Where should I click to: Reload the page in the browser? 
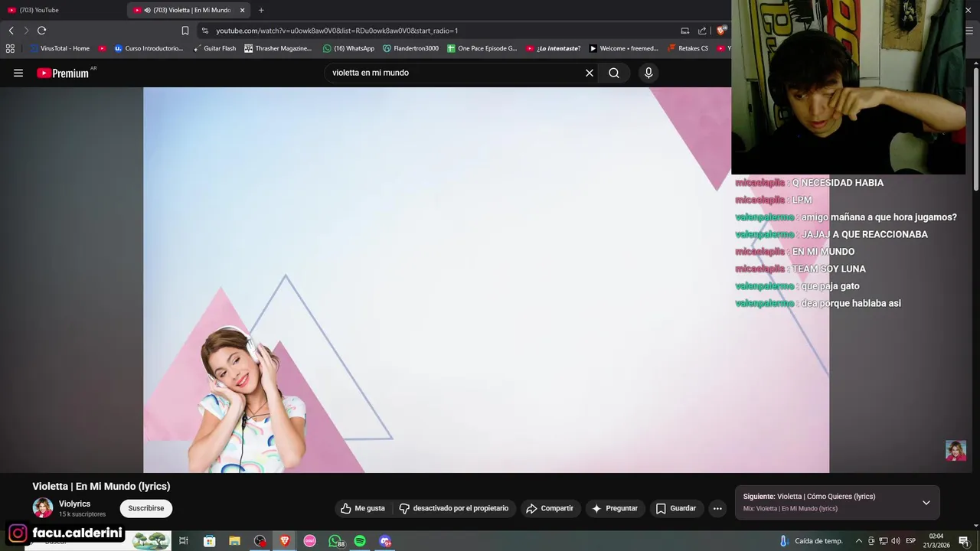point(41,31)
